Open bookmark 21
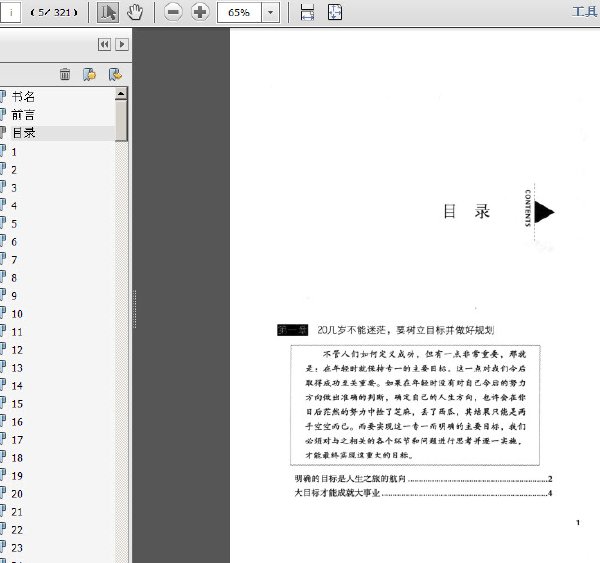Screen dimensions: 600x563 click(x=17, y=512)
